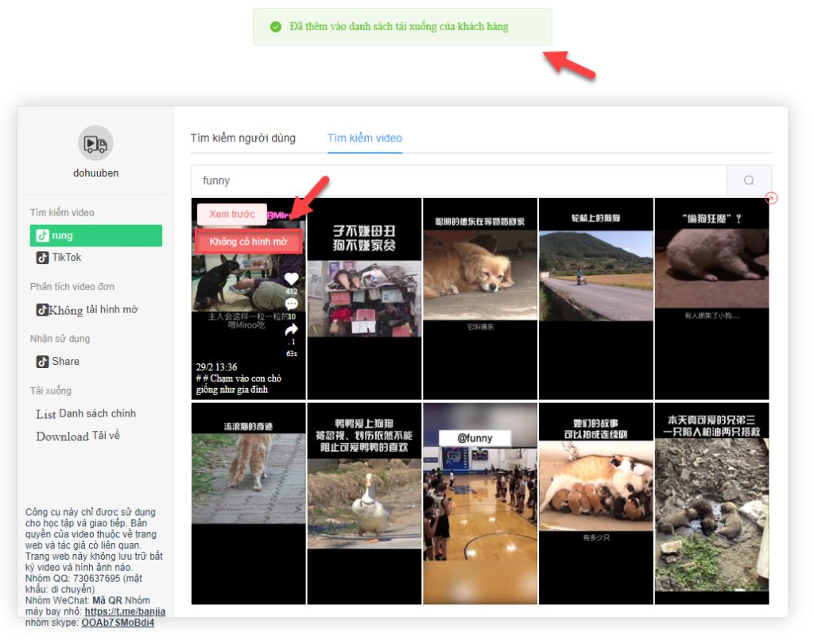Open the cat nursing puppies video thumbnail
Screen dimensions: 814x644
pos(596,503)
